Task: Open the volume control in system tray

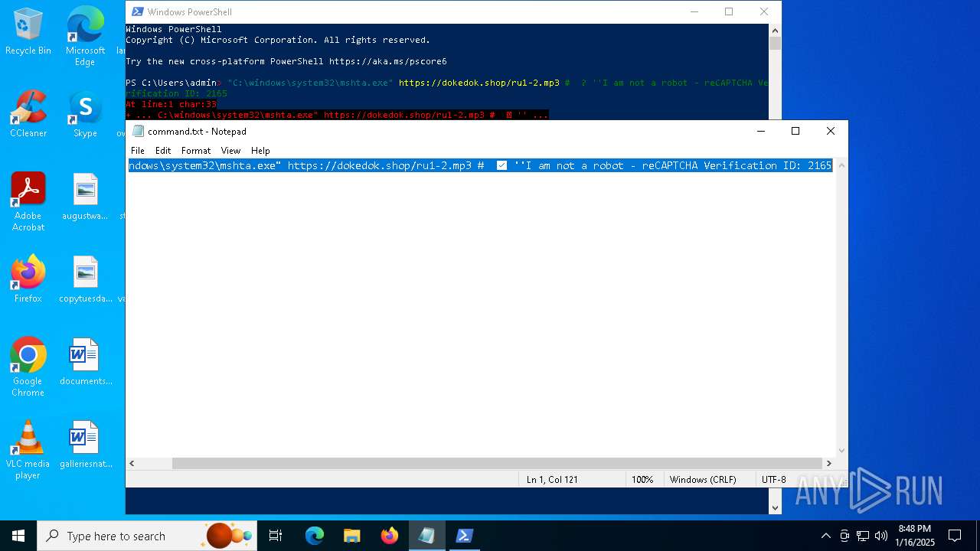Action: [x=881, y=536]
